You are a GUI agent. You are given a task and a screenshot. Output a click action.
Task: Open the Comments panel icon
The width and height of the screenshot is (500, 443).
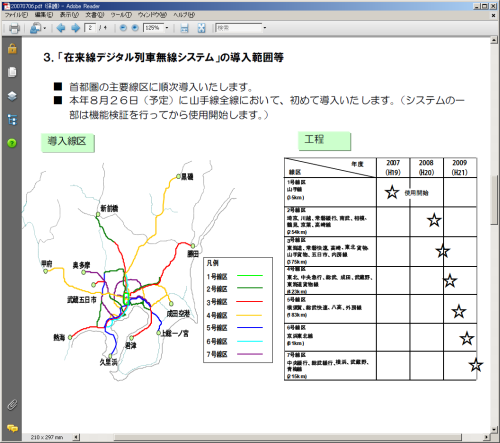pos(12,428)
